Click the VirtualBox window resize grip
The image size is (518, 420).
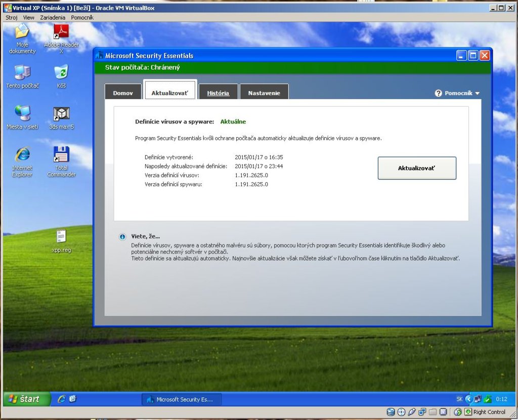tap(512, 414)
